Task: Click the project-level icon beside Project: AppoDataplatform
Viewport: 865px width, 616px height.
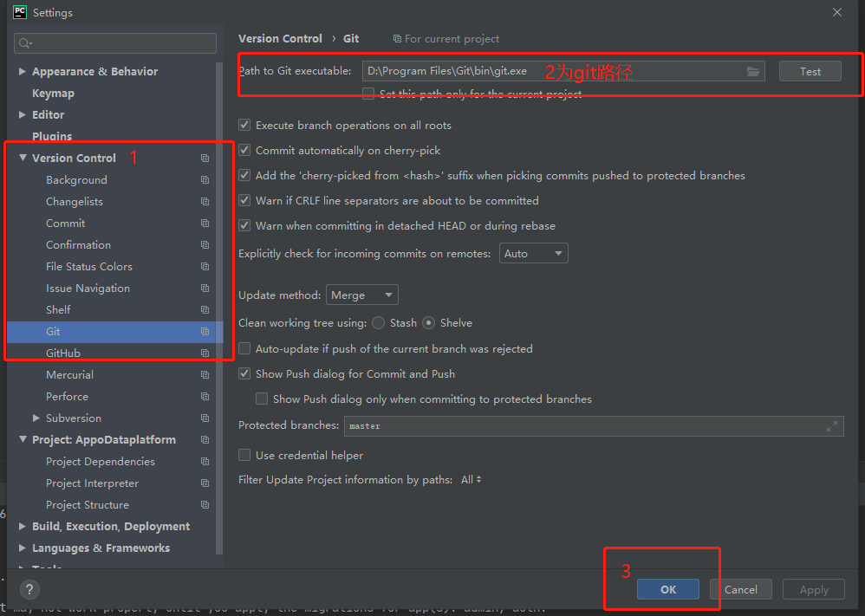Action: pos(205,439)
